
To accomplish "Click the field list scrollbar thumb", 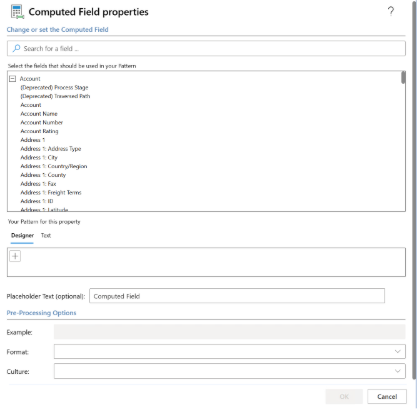I will coord(403,78).
